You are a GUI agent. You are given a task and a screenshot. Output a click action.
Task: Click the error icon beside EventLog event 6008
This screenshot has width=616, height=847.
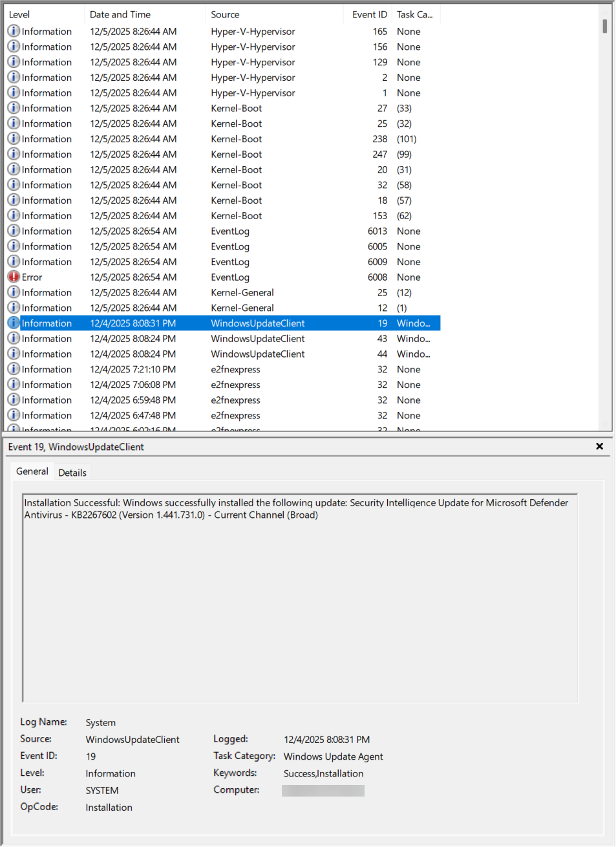[14, 277]
